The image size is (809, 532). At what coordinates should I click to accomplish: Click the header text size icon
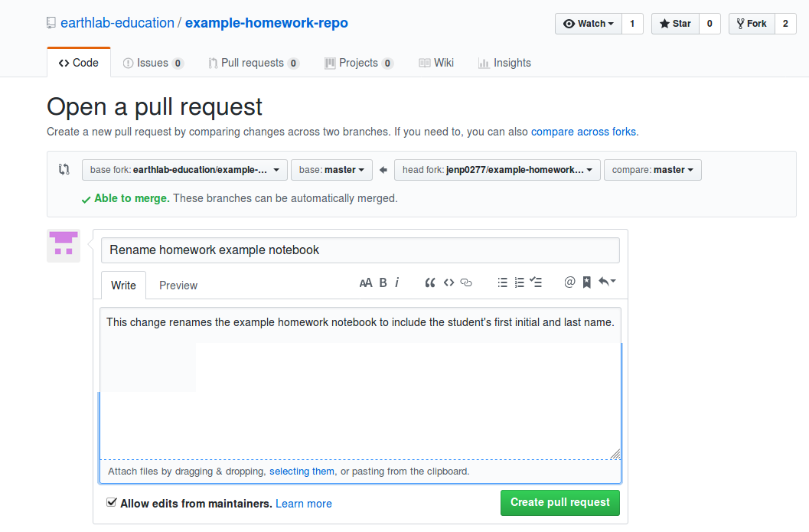click(x=366, y=282)
